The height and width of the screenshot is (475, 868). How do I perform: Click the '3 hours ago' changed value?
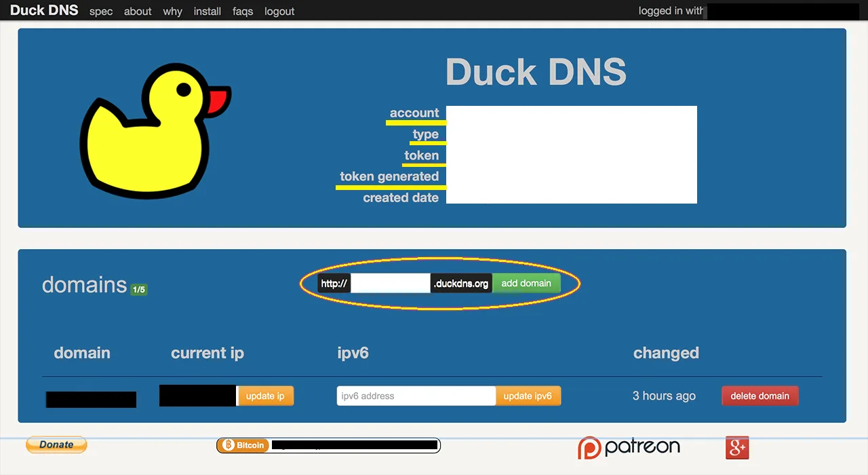(x=664, y=396)
